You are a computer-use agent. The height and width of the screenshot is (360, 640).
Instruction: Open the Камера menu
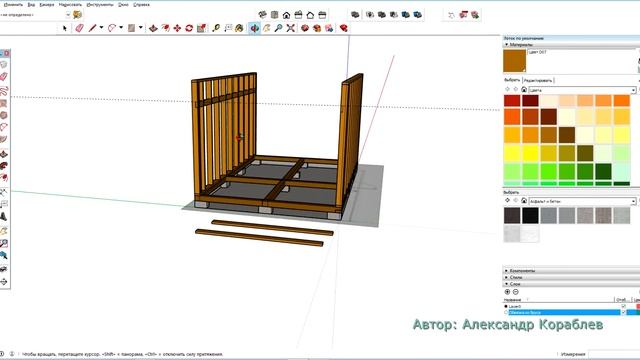coord(47,4)
